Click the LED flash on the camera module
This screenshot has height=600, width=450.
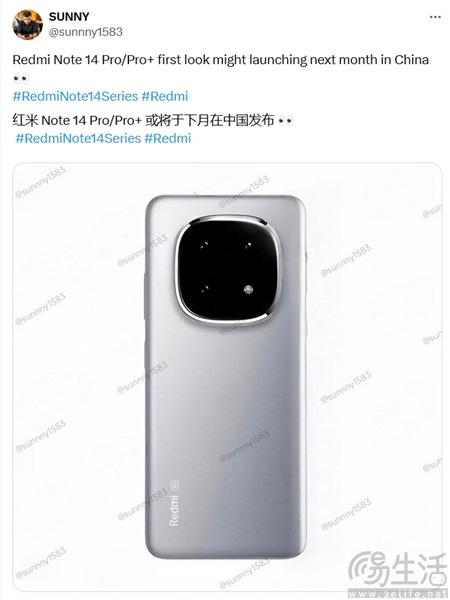[x=249, y=289]
